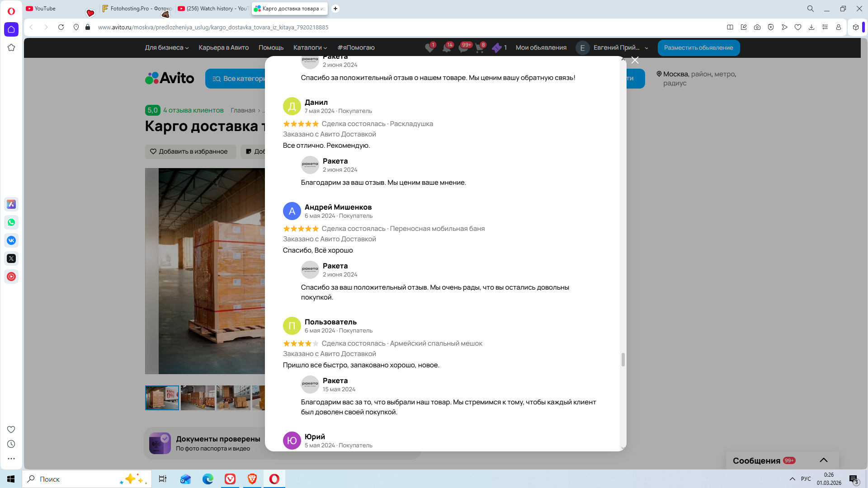Open Opera sidebar history clock
Image resolution: width=868 pixels, height=488 pixels.
pos(11,444)
